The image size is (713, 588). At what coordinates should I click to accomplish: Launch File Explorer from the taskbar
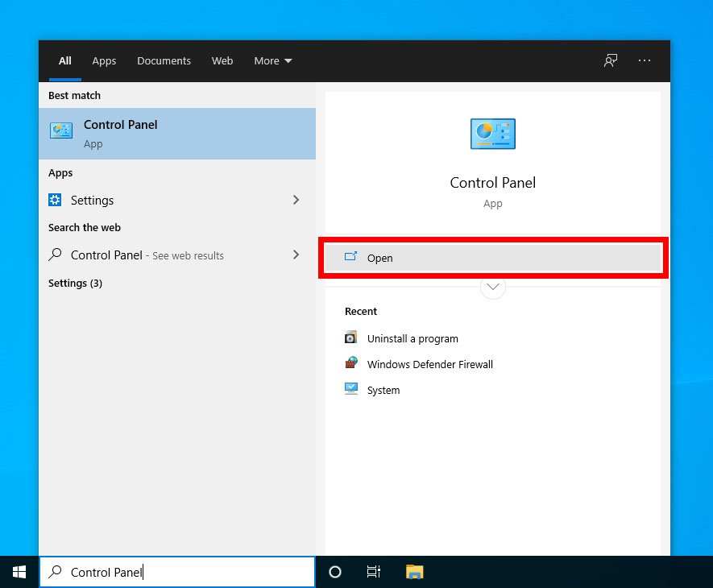pyautogui.click(x=414, y=572)
